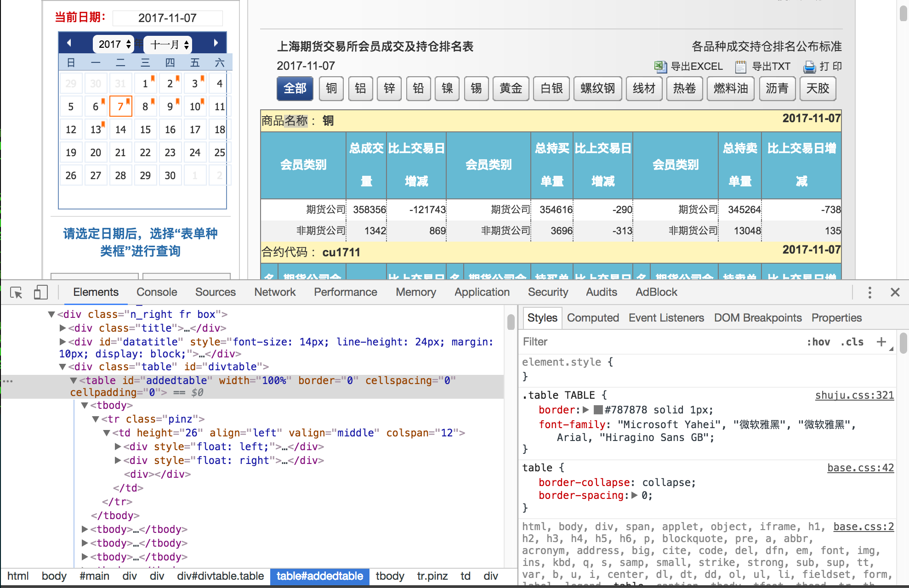Image resolution: width=909 pixels, height=588 pixels.
Task: Click the printer icon
Action: pos(809,67)
